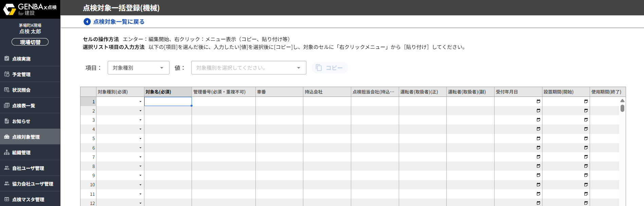
Task: Open row 1 対象種別 cell dropdown arrow
Action: pos(140,102)
